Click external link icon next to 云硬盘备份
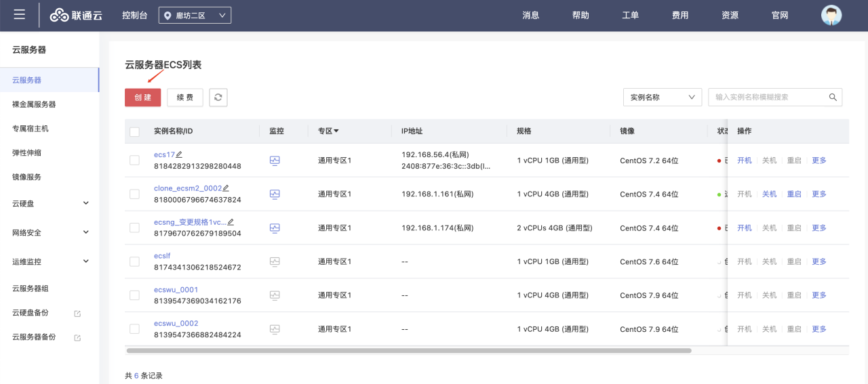The image size is (868, 384). (x=77, y=314)
